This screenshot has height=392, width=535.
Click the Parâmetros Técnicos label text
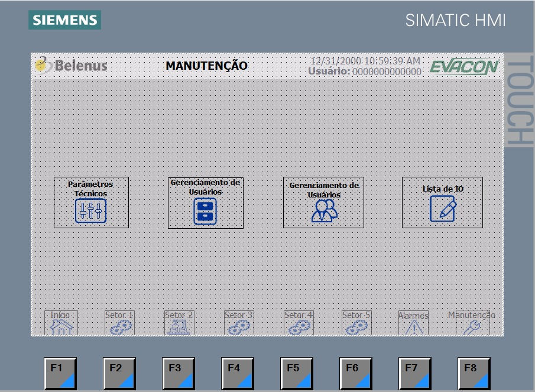point(91,189)
